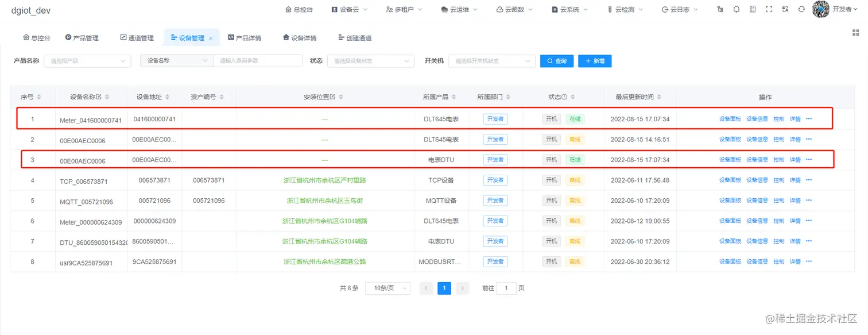Focus the query parameter input field

tap(258, 60)
